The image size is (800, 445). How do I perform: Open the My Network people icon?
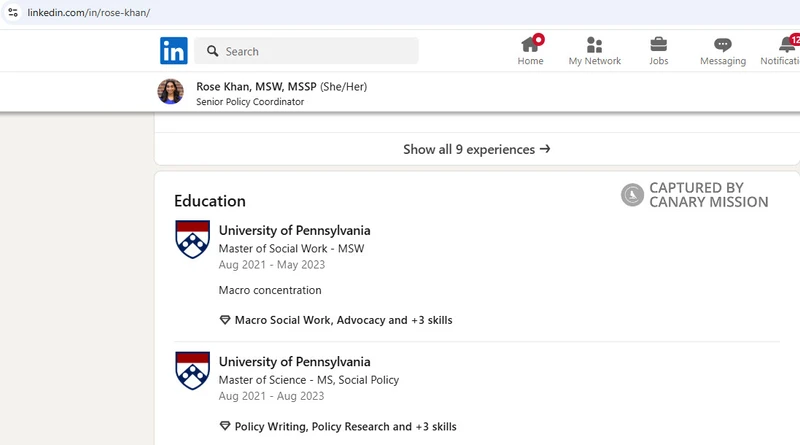pyautogui.click(x=594, y=44)
